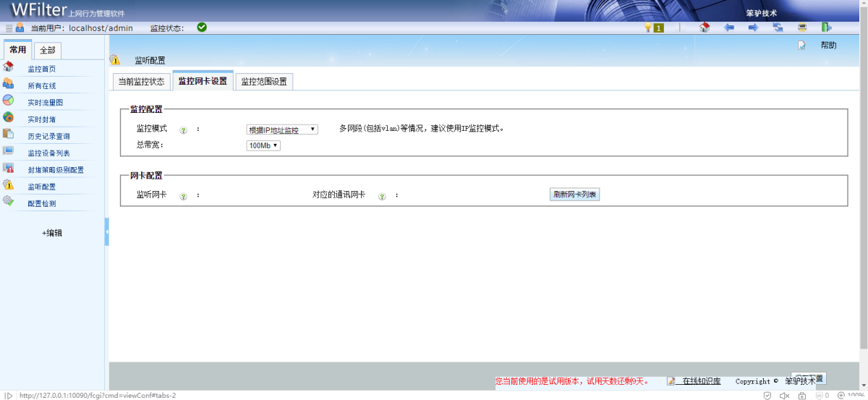Click the question mark beside 监控模式
The height and width of the screenshot is (400, 868).
click(x=183, y=130)
